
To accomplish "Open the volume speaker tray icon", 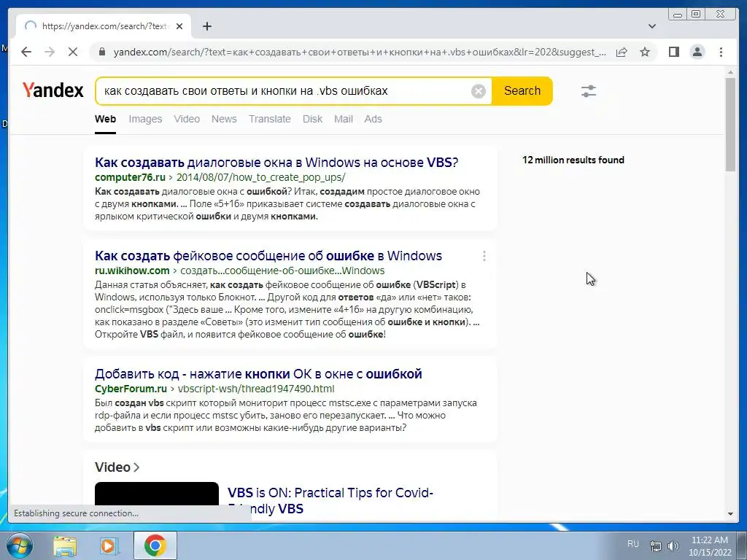I will 673,546.
